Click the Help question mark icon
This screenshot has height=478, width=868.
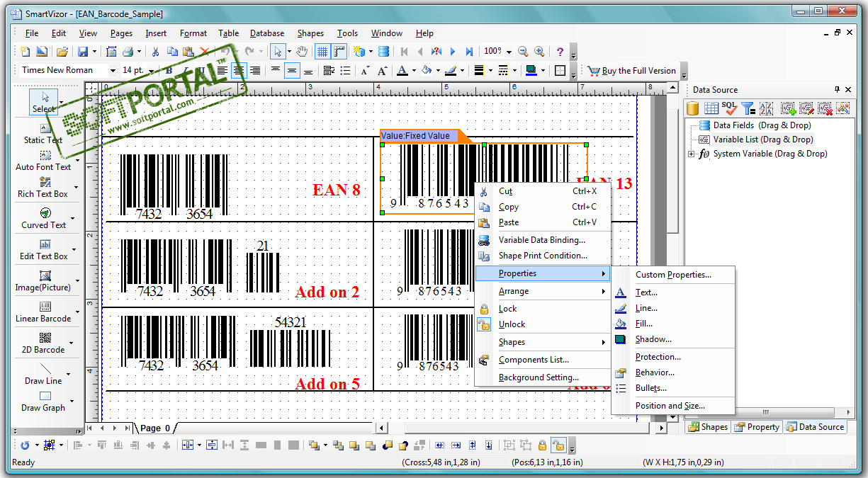[560, 52]
